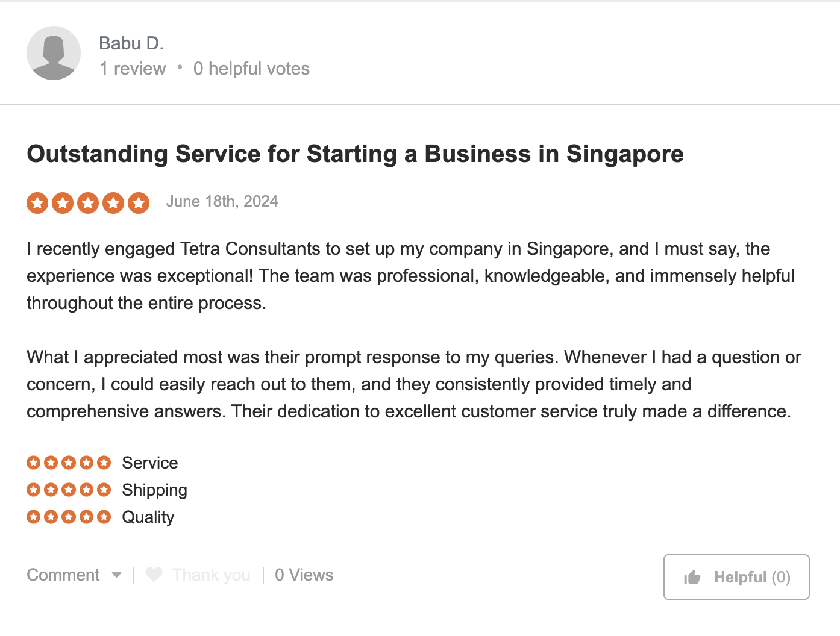Screen dimensions: 840x636
Task: Click a star in the Quality rating row
Action: pyautogui.click(x=68, y=517)
